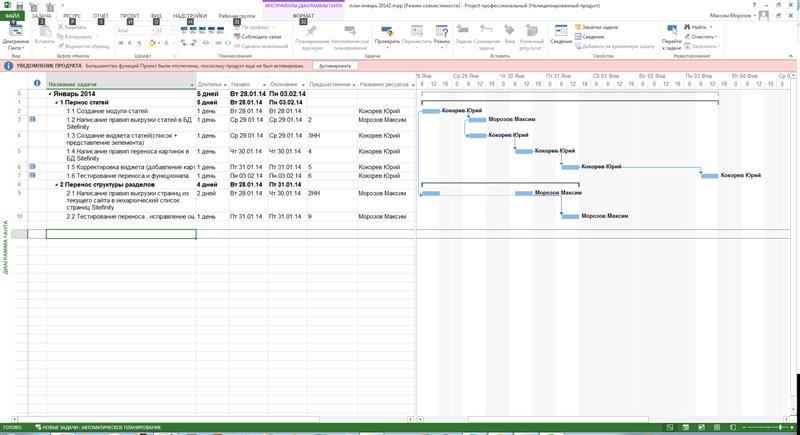800x435 pixels.
Task: Switch to the ОТЧЕТ ribbon tab
Action: click(101, 17)
